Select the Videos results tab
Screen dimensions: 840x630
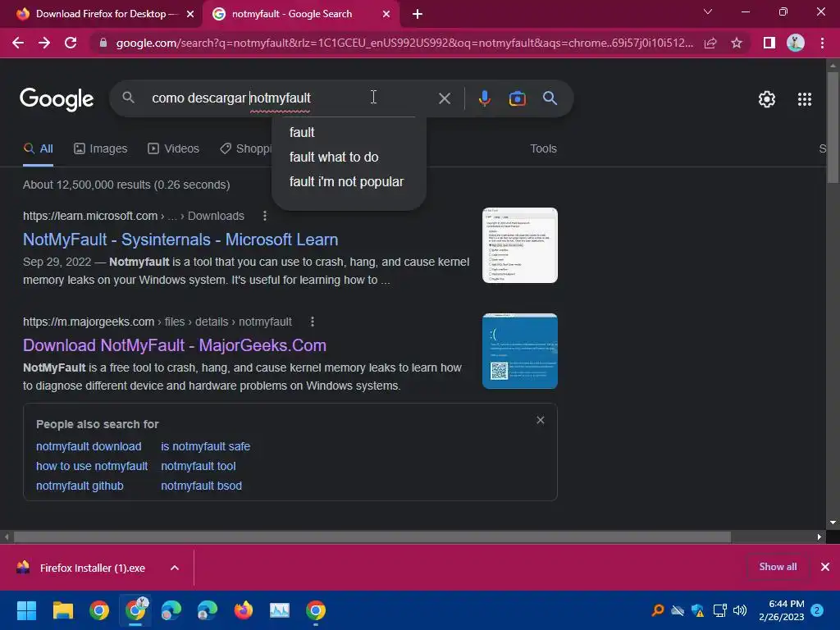pyautogui.click(x=174, y=149)
